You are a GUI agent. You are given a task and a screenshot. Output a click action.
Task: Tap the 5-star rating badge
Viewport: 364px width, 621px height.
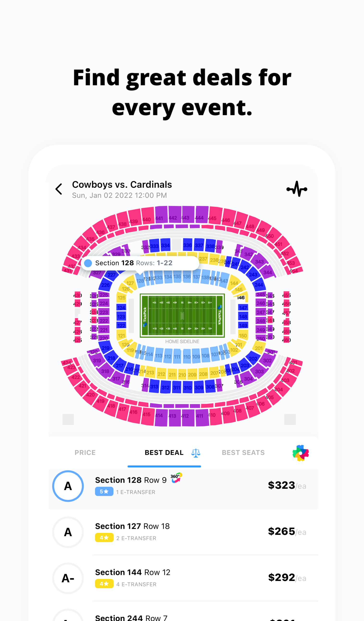pyautogui.click(x=104, y=492)
